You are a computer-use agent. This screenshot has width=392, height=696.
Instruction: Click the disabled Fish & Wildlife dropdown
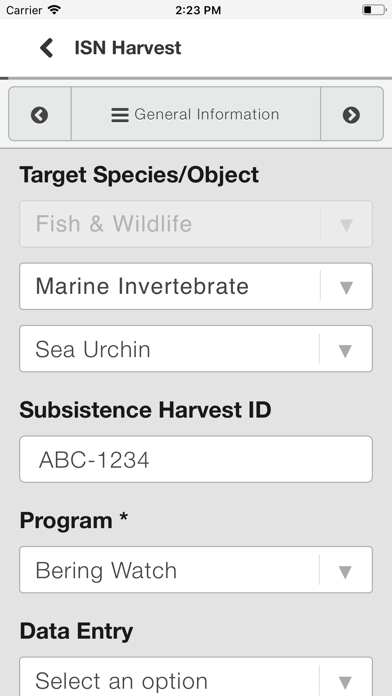click(196, 224)
